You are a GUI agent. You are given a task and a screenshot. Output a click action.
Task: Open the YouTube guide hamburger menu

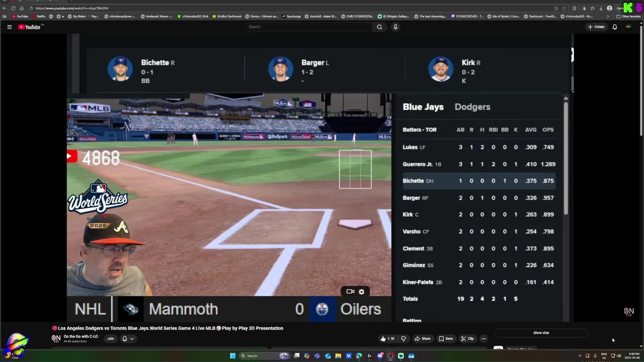pos(9,27)
